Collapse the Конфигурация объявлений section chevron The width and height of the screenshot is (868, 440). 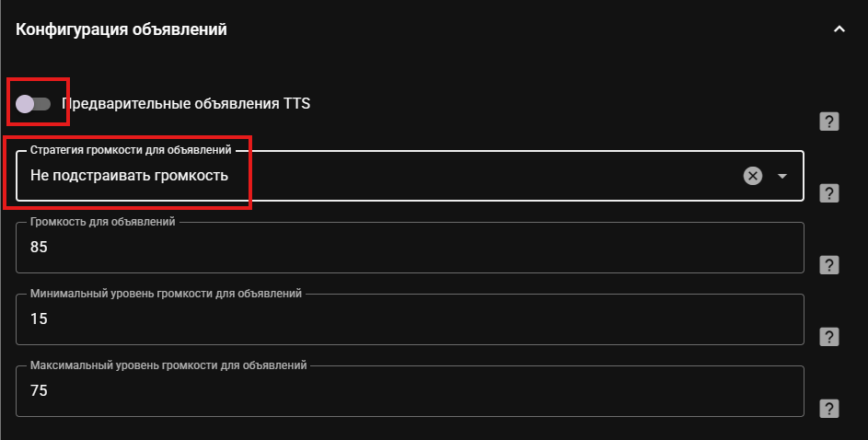[839, 29]
